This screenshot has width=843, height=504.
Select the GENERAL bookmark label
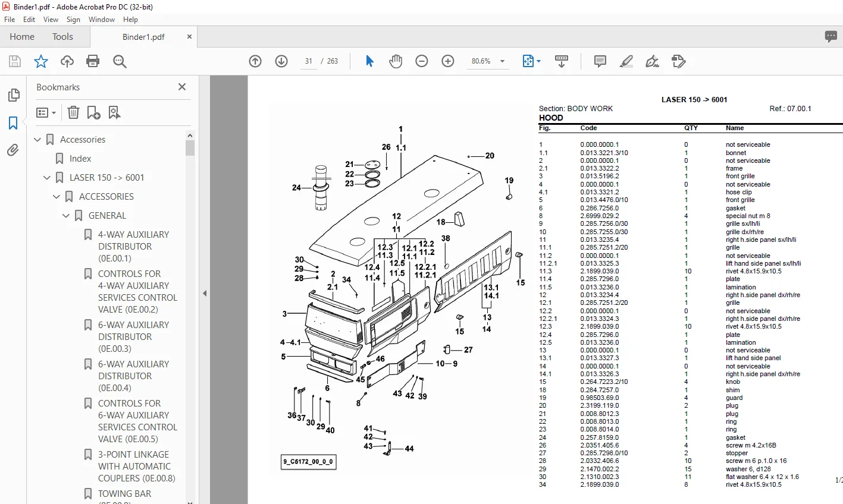tap(107, 216)
